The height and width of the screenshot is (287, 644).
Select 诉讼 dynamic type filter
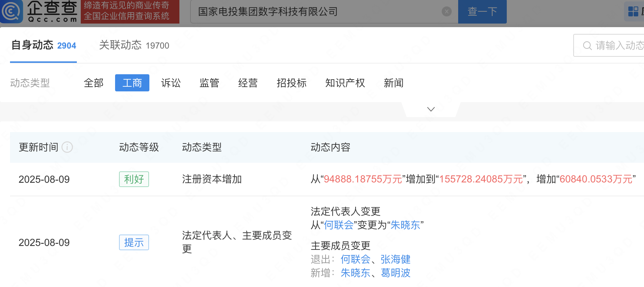171,83
